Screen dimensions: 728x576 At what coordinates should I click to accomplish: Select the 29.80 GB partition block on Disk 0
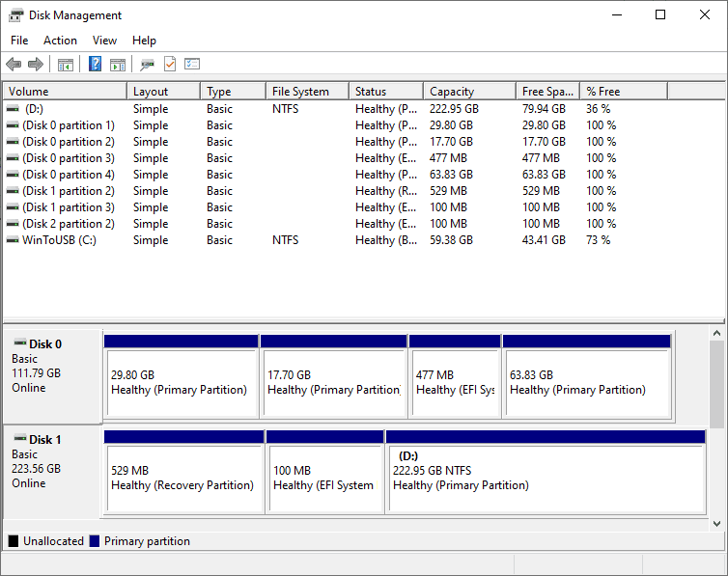tap(182, 376)
